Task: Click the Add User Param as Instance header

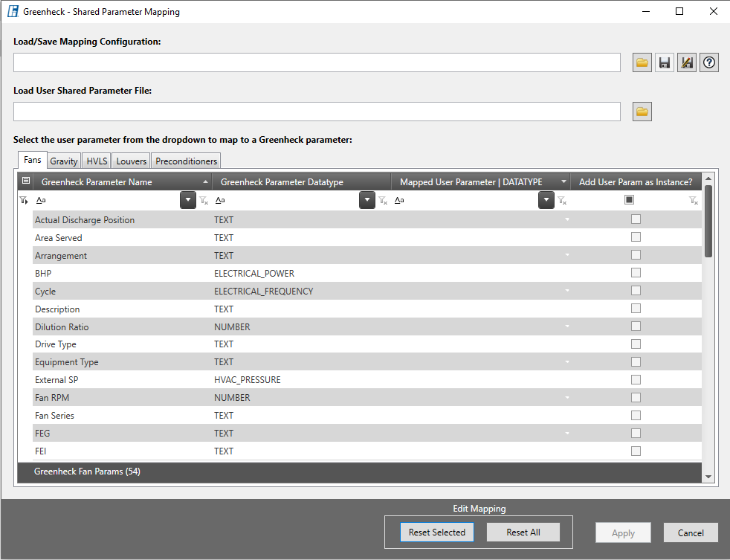Action: pyautogui.click(x=636, y=181)
